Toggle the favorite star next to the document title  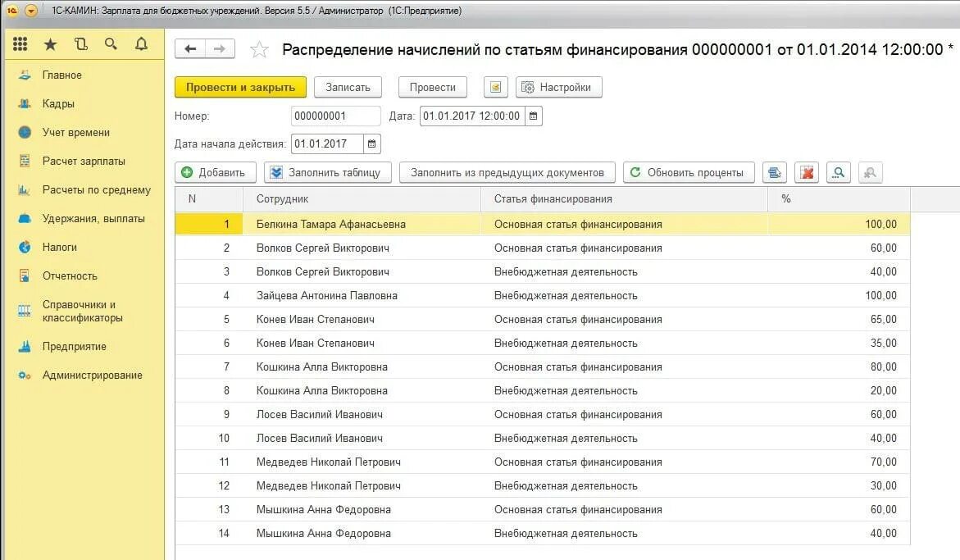click(259, 49)
